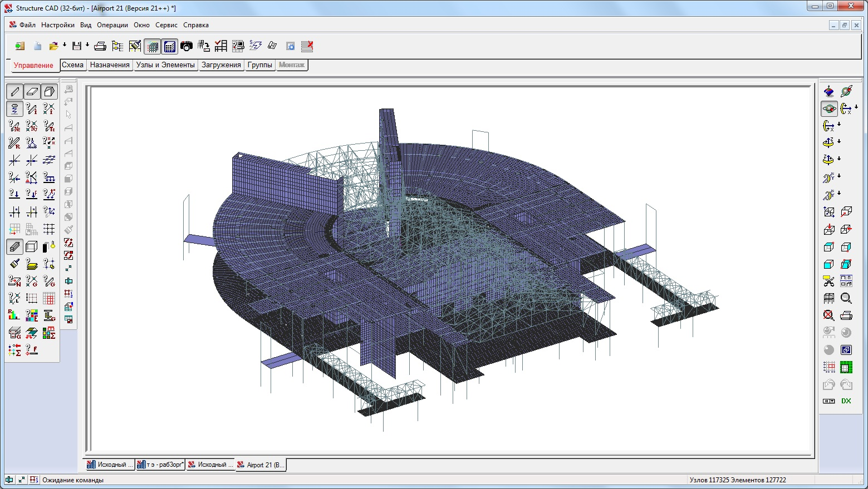Switch to the Загружения tab
This screenshot has width=868, height=489.
(221, 65)
